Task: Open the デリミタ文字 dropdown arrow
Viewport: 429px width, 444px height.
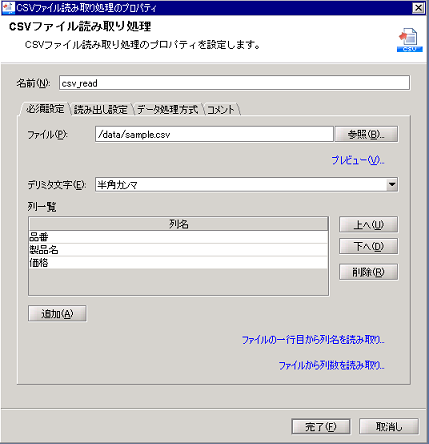Action: tap(392, 184)
